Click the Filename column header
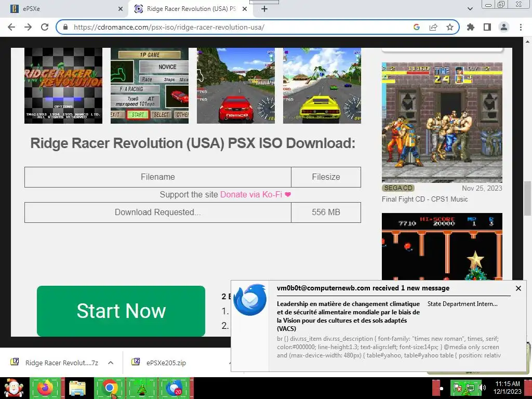532x399 pixels. (x=158, y=177)
